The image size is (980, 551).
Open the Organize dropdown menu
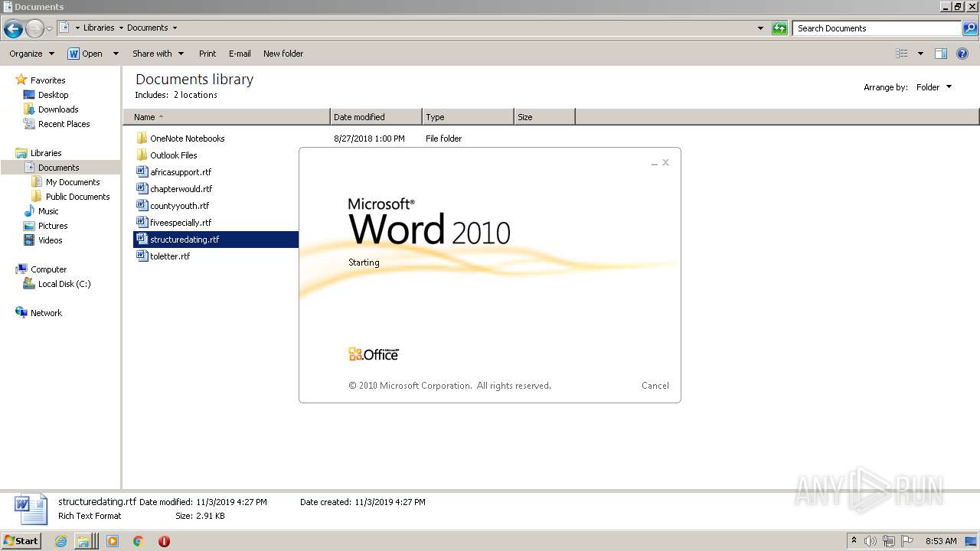point(32,54)
